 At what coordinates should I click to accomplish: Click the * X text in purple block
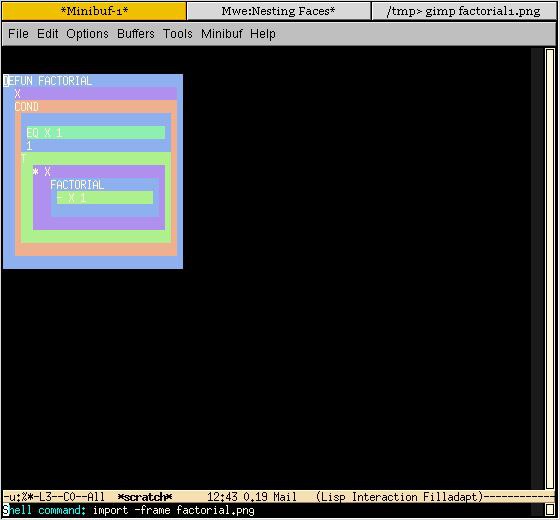point(41,172)
